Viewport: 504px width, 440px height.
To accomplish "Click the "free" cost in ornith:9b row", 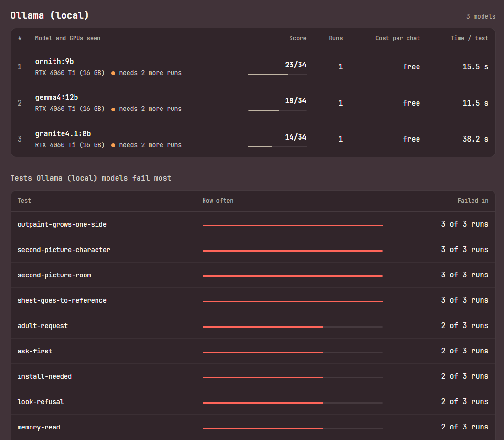I will (411, 67).
